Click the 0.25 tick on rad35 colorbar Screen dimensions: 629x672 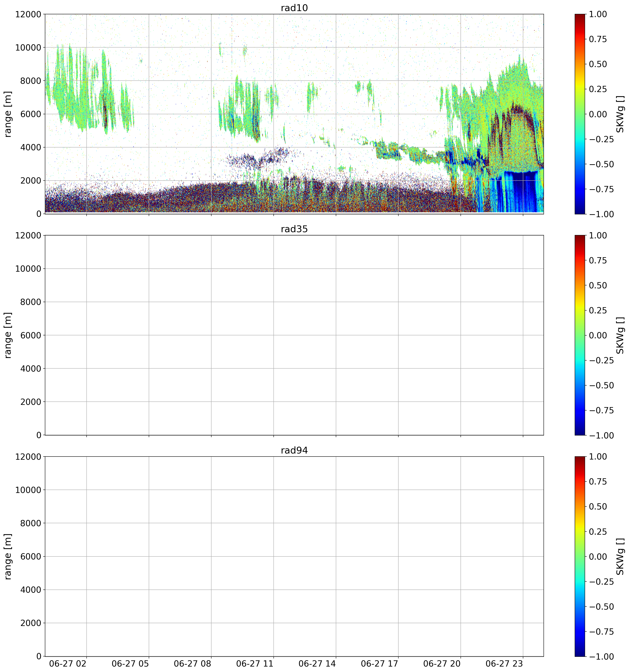(598, 310)
